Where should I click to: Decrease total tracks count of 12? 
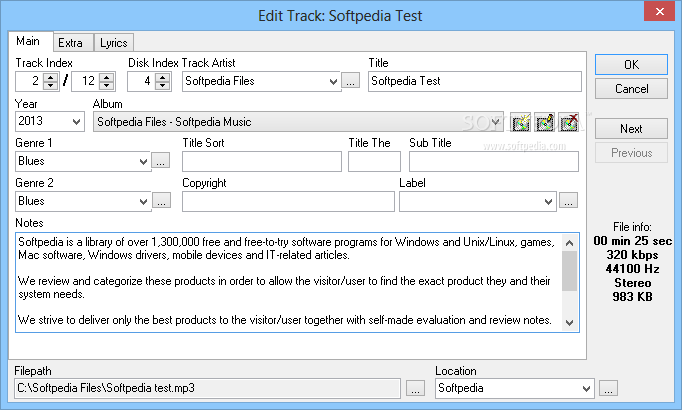[x=107, y=85]
